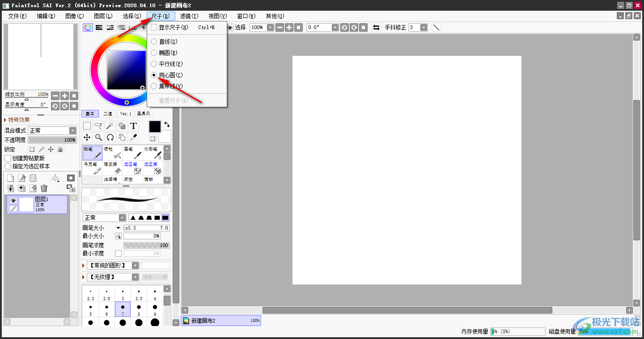This screenshot has height=339, width=644.
Task: Select brush size 7 preset
Action: click(123, 309)
